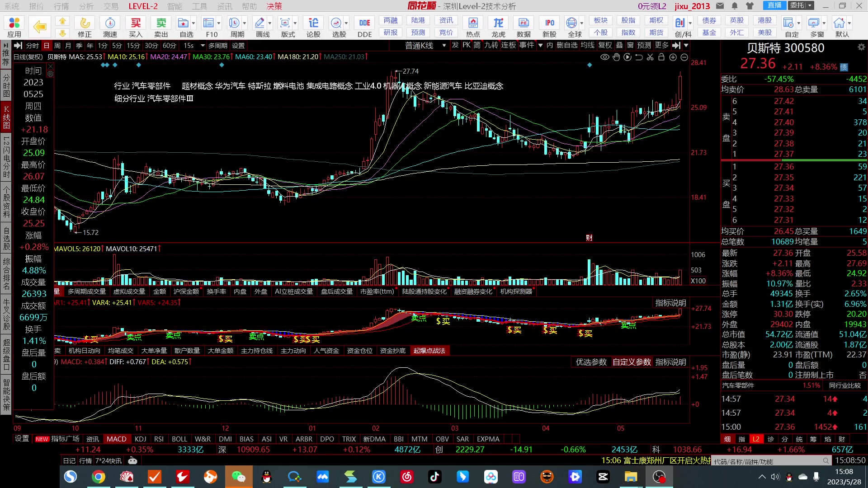Click the replay play icon on chart

pos(627,57)
